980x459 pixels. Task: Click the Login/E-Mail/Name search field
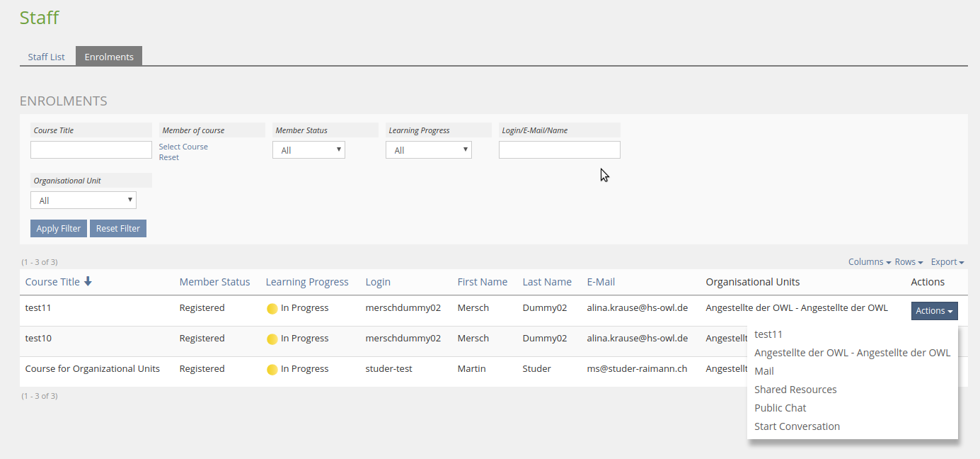click(559, 149)
